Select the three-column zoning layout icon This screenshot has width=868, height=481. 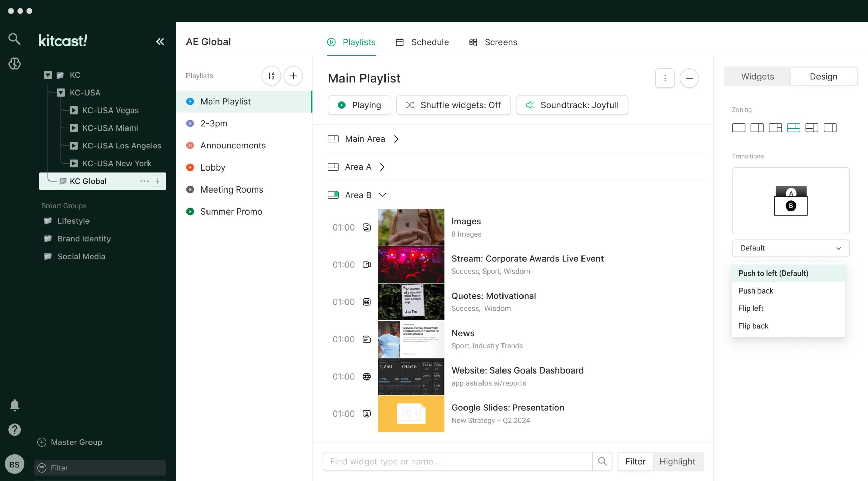(x=830, y=128)
